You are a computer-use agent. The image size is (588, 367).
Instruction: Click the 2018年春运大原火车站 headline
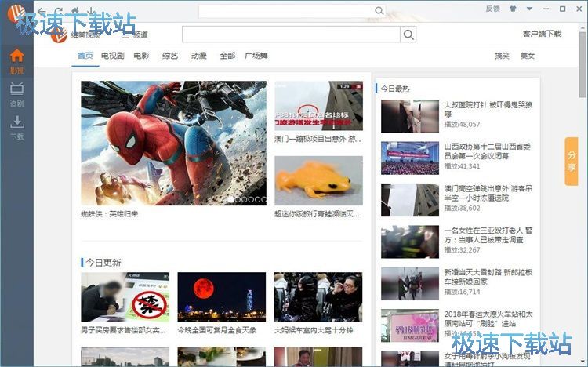(x=488, y=318)
